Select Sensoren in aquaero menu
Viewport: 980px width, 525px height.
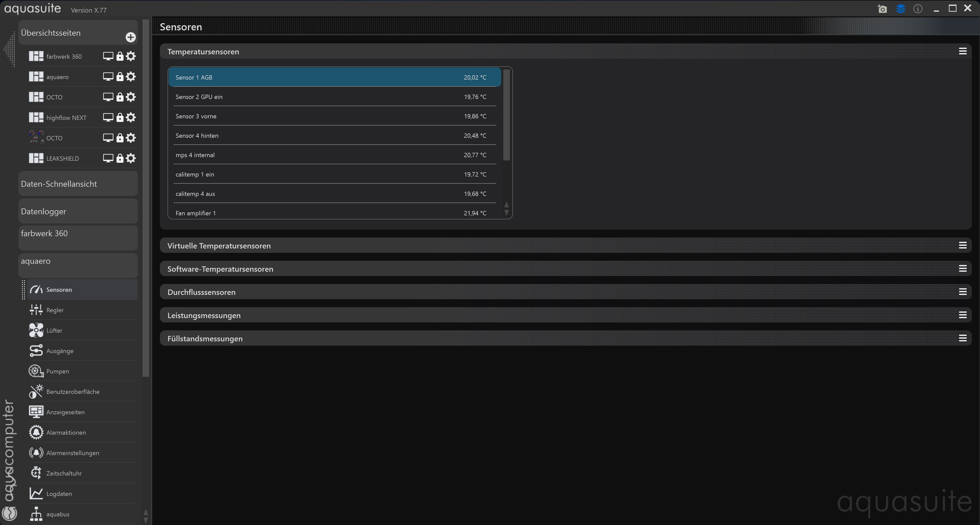pyautogui.click(x=82, y=289)
